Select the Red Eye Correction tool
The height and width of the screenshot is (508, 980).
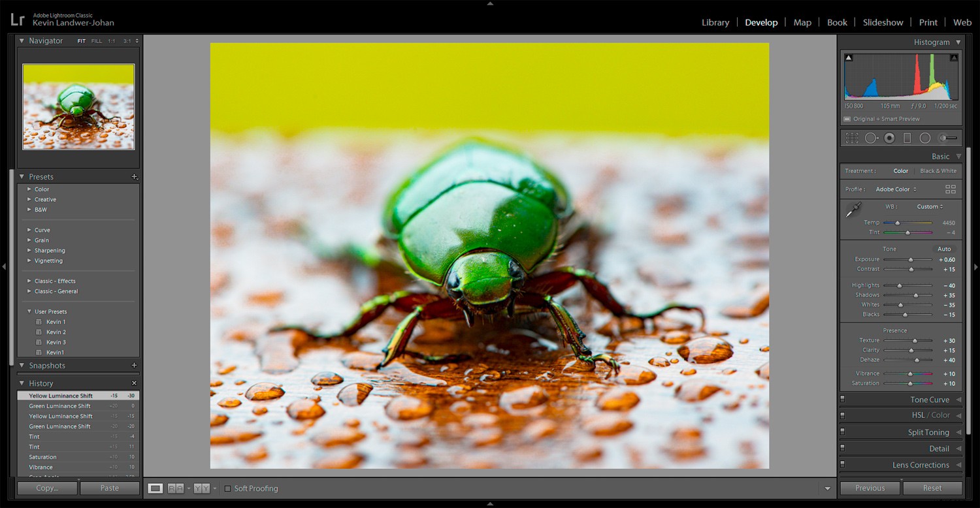click(x=889, y=138)
